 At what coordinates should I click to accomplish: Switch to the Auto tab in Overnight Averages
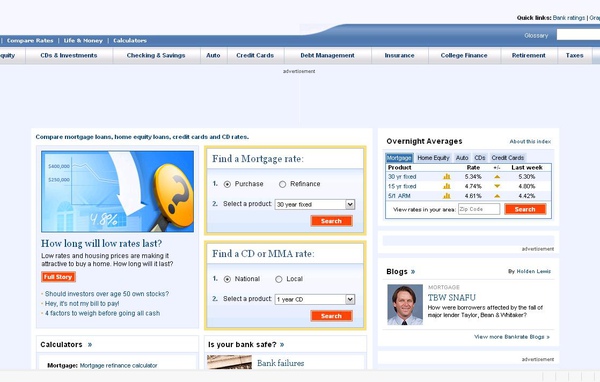(462, 158)
